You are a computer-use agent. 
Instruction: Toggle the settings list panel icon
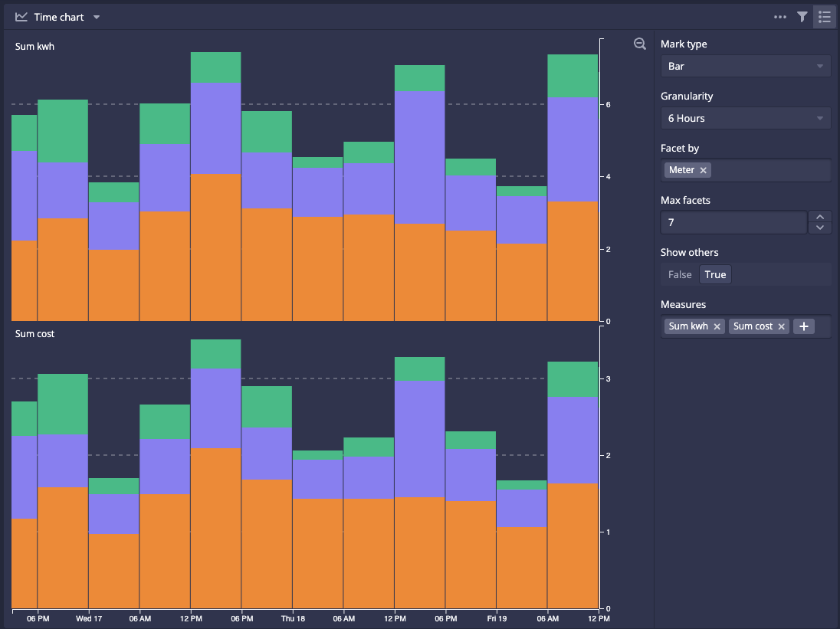coord(825,17)
